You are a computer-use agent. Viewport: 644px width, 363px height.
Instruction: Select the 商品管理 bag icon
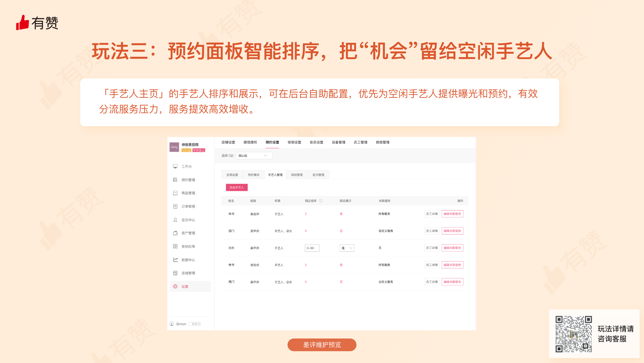click(175, 193)
